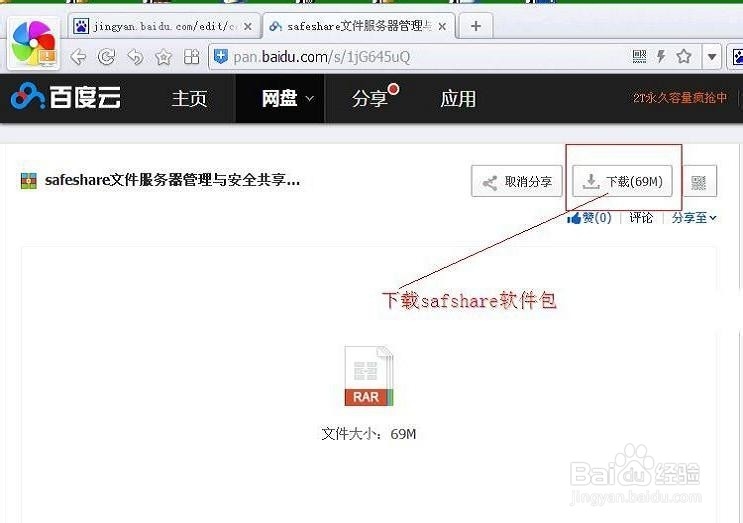Viewport: 743px width, 523px height.
Task: Expand address bar dropdown arrow
Action: [x=711, y=57]
